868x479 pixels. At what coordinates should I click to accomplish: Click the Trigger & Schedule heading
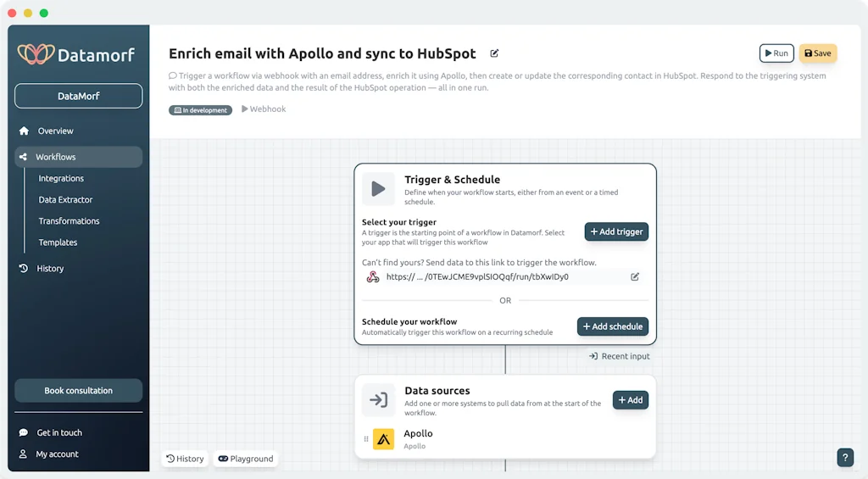pos(453,180)
